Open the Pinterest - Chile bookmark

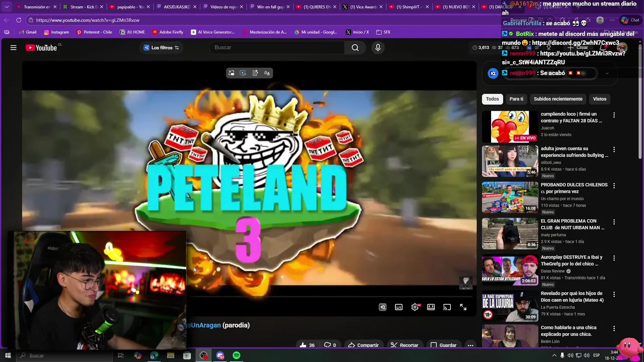click(x=94, y=32)
